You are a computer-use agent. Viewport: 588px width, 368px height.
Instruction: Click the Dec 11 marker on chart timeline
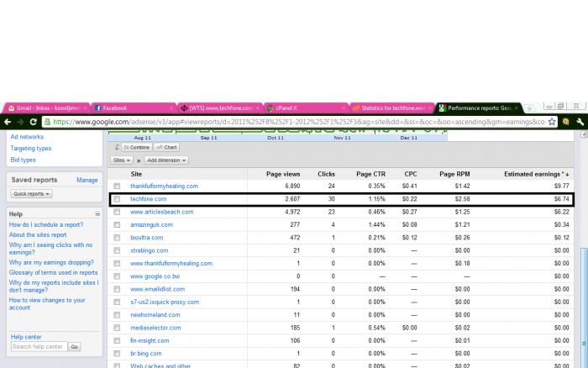(x=409, y=138)
